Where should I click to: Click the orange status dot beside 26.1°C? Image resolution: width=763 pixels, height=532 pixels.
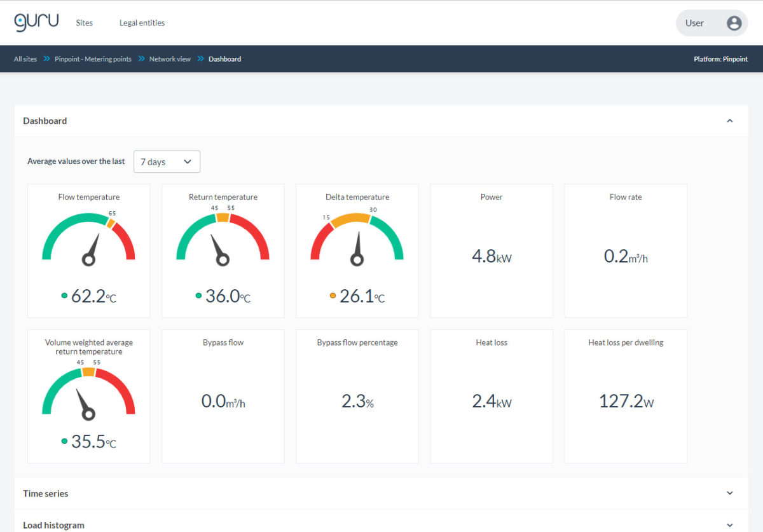pyautogui.click(x=333, y=296)
